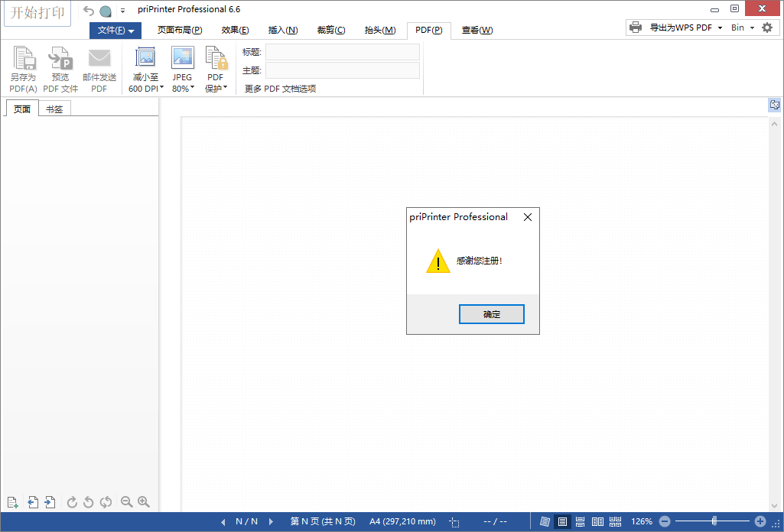Click the 126% zoom level text

pos(642,521)
